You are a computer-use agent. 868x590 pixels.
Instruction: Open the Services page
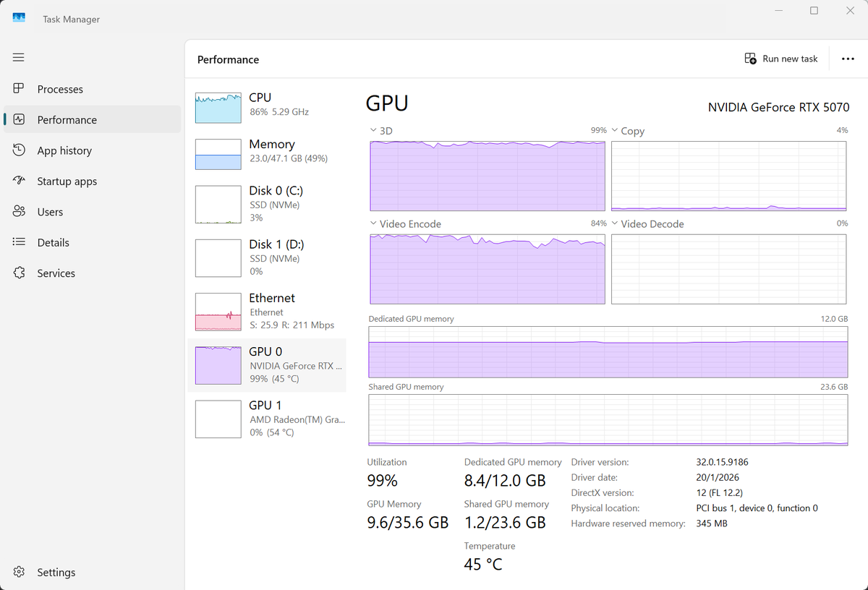[92, 273]
